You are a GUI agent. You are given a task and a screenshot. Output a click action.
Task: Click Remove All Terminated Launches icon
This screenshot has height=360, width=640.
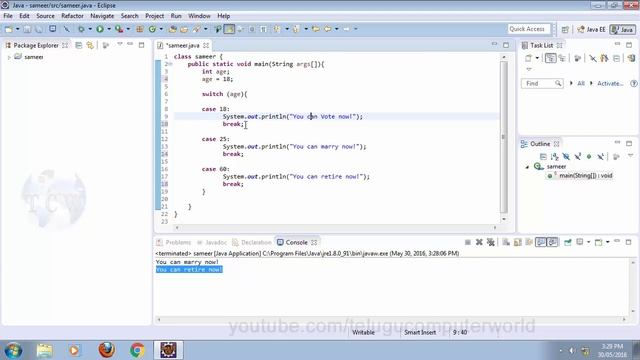click(491, 242)
